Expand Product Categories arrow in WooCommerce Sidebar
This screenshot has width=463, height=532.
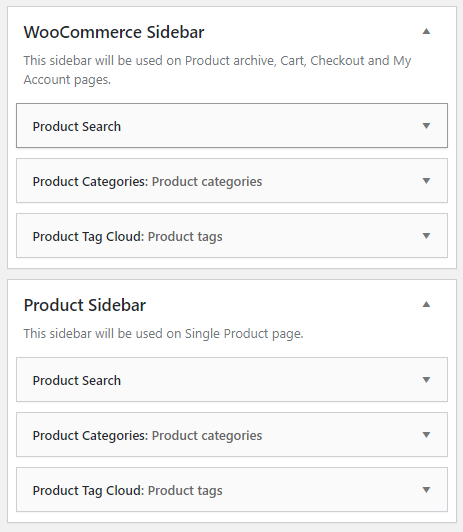(x=426, y=181)
